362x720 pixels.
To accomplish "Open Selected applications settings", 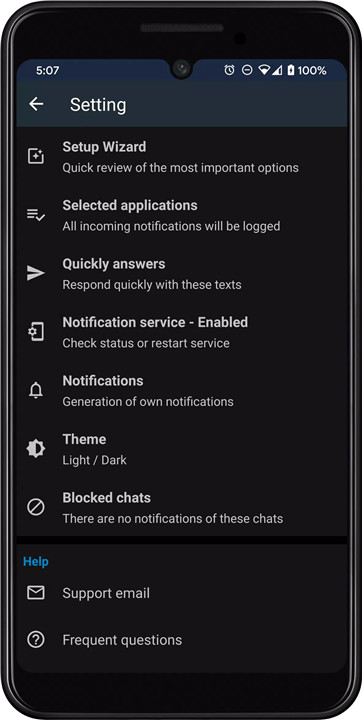I will coord(182,215).
